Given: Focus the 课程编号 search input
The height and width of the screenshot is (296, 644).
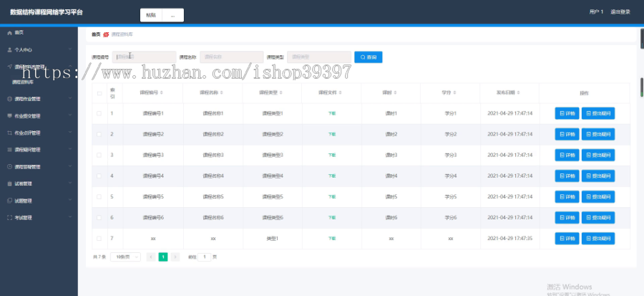Looking at the screenshot, I should (x=144, y=57).
